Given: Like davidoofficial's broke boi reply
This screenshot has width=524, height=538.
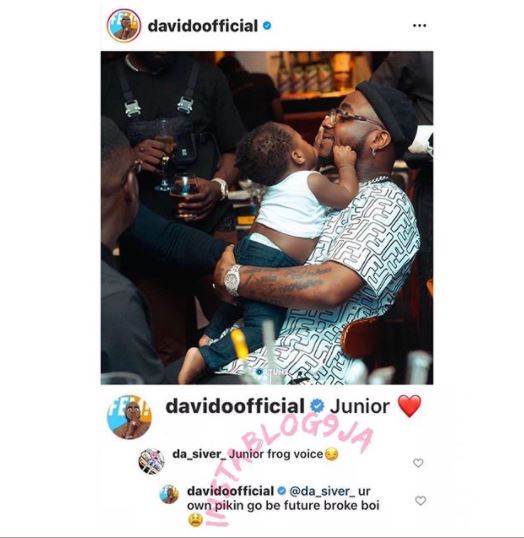Looking at the screenshot, I should coord(420,501).
